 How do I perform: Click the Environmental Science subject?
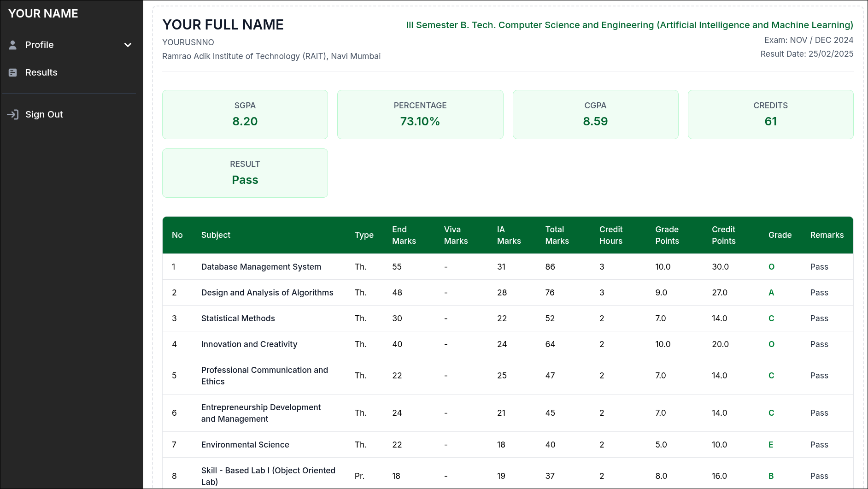coord(245,445)
